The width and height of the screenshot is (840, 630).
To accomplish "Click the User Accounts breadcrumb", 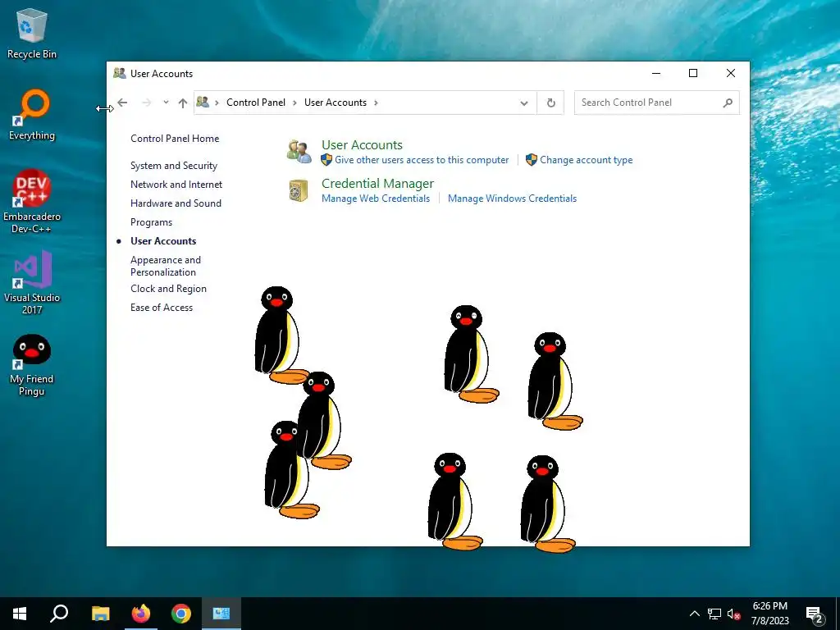I will [x=336, y=103].
